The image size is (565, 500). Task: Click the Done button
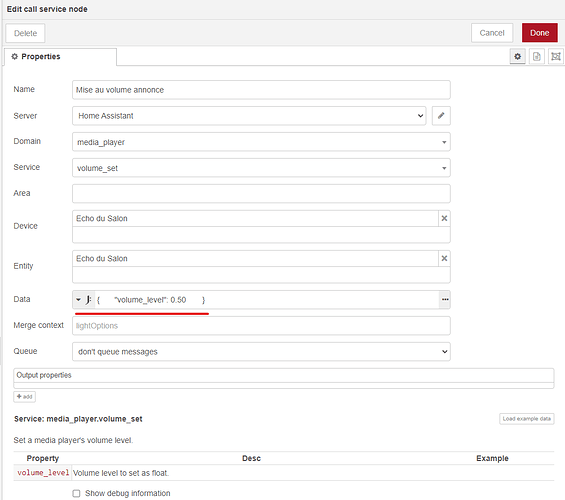tap(539, 33)
